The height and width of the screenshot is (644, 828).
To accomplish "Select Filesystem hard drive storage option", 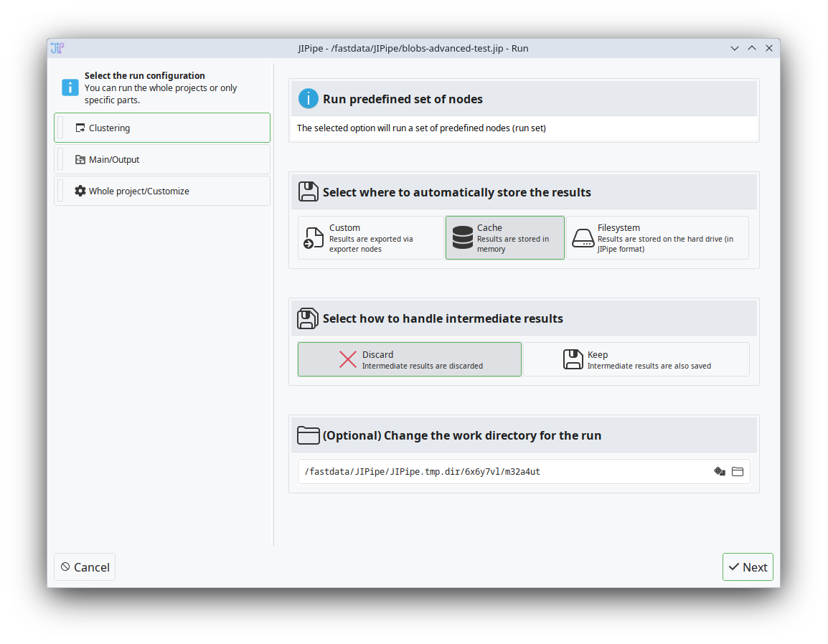I will coord(657,238).
